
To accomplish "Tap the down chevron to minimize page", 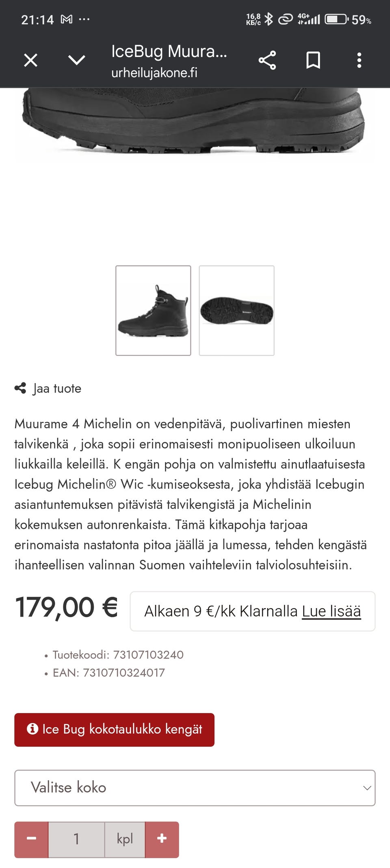I will coord(76,61).
